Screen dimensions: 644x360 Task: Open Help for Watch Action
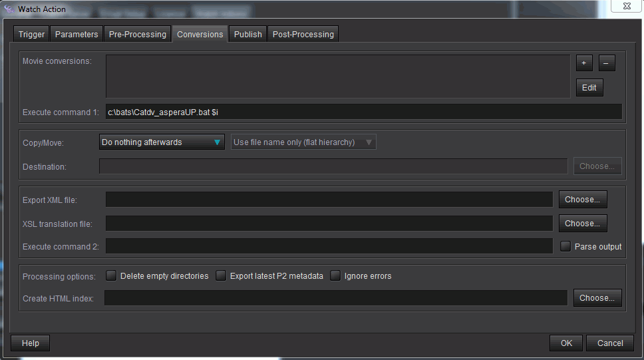[x=31, y=343]
